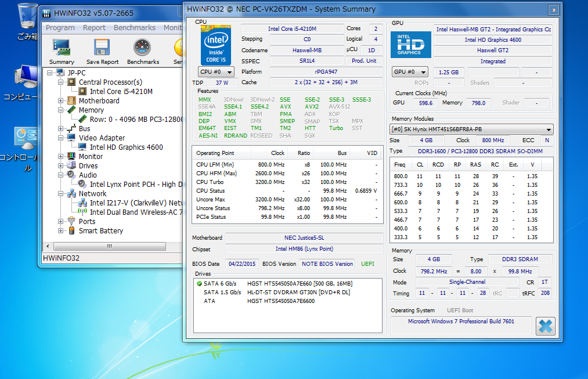Click the tree panel horizontal scrollbar
588x379 pixels.
(109, 246)
